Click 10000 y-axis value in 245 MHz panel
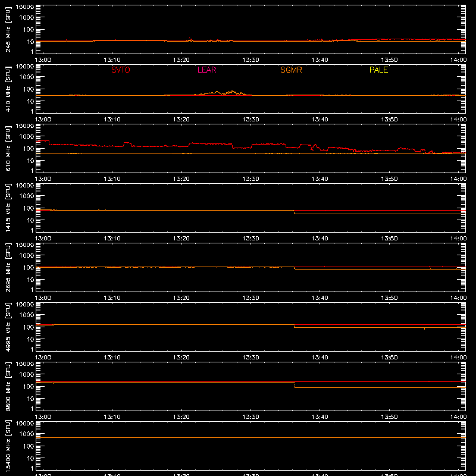Viewport: 476px width, 476px height. tap(25, 7)
